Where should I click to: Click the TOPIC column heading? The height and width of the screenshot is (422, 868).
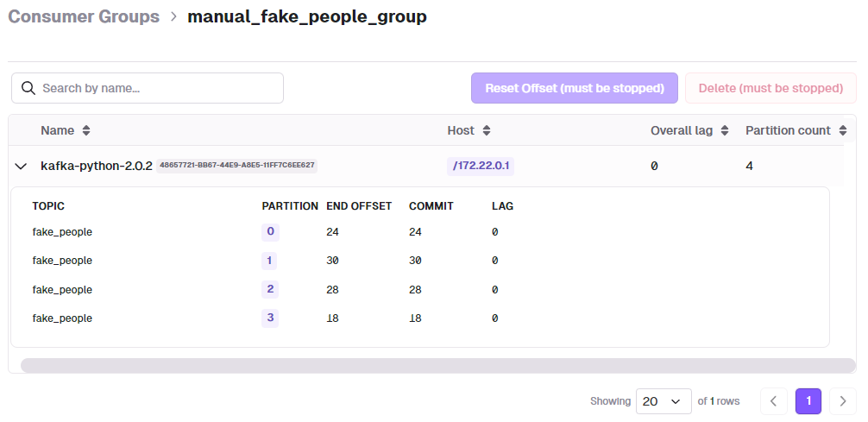coord(48,206)
